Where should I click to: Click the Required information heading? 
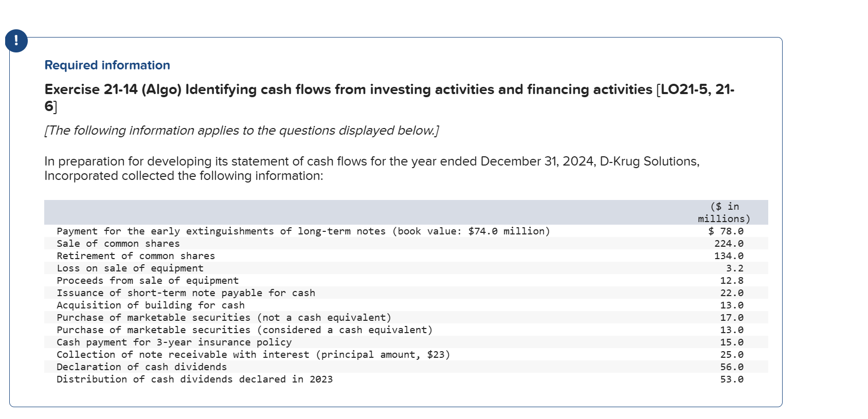(107, 65)
